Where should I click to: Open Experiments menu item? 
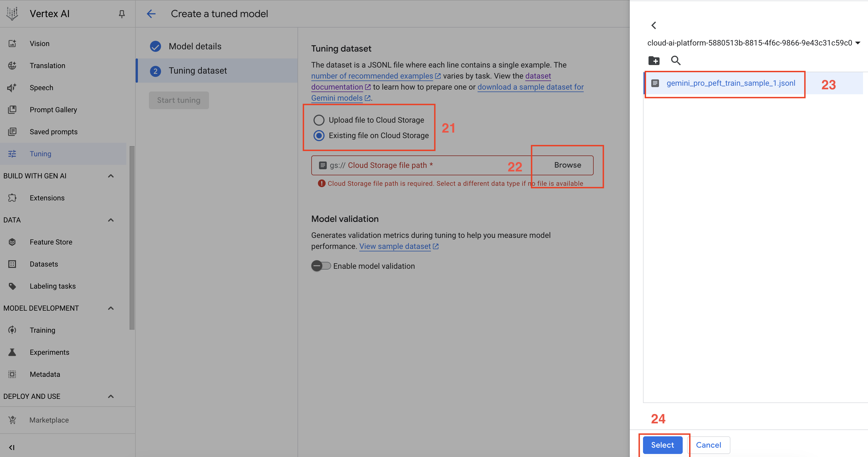(x=63, y=352)
